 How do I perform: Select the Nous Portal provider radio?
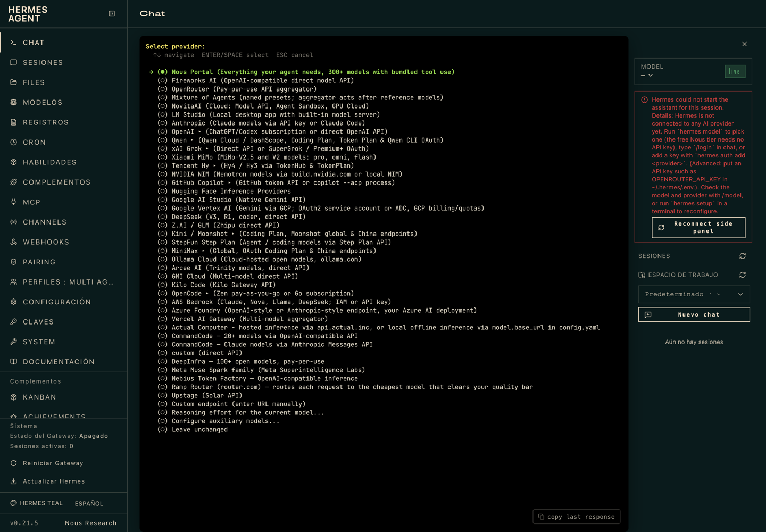coord(163,72)
